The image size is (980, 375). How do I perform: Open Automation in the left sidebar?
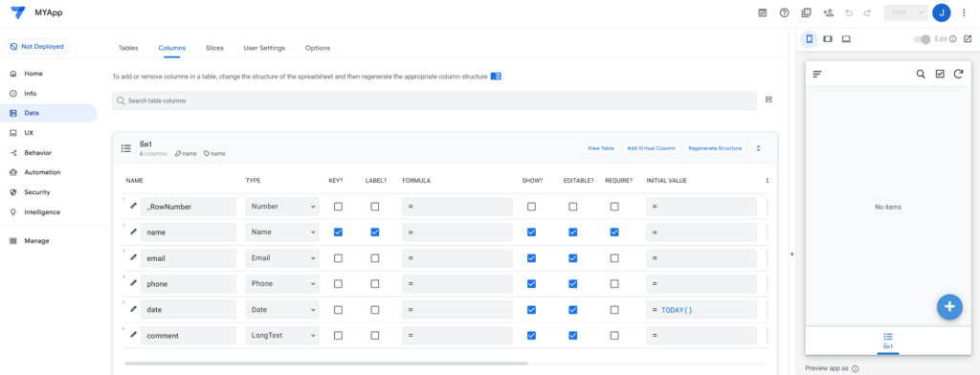click(x=42, y=172)
